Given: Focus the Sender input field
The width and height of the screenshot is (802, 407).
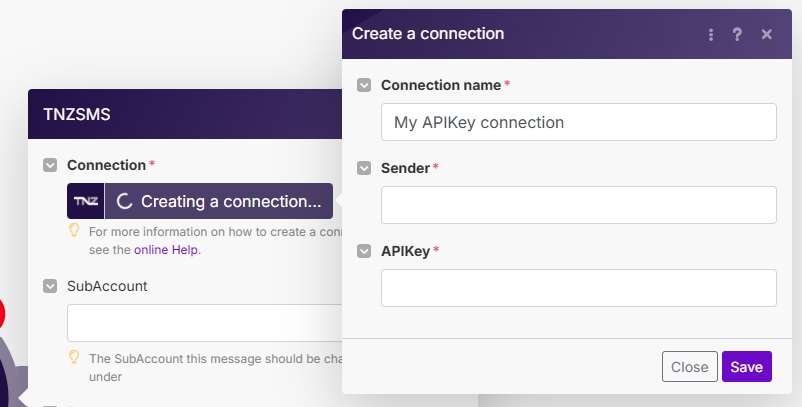Looking at the screenshot, I should pyautogui.click(x=578, y=205).
